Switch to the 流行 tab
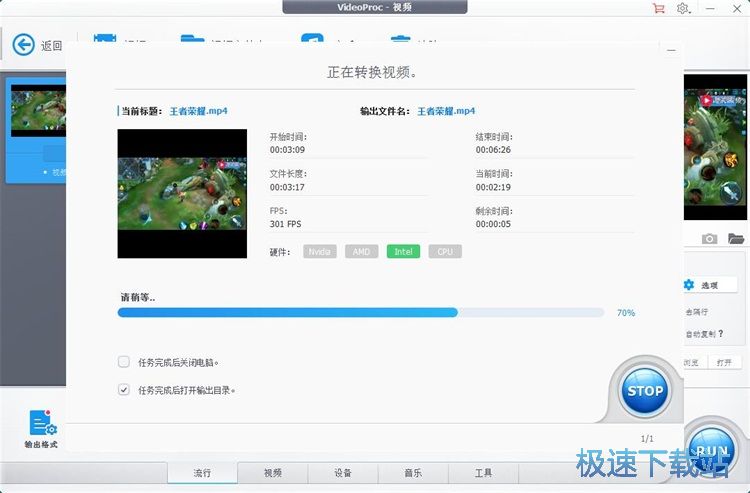 coord(202,473)
